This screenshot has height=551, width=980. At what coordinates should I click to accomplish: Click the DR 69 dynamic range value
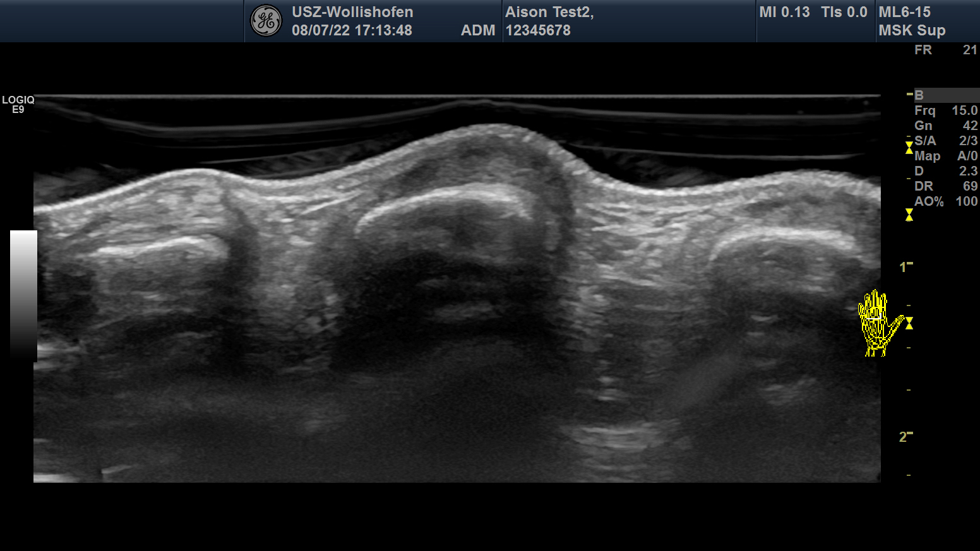[945, 186]
